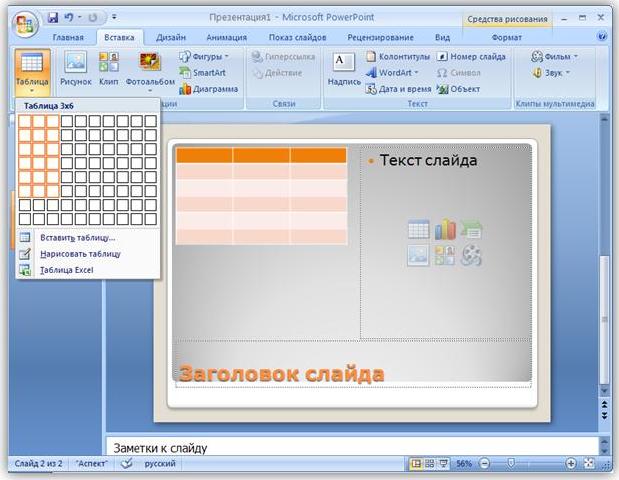This screenshot has width=619, height=480.
Task: Open the Дизайн tab
Action: pyautogui.click(x=170, y=37)
